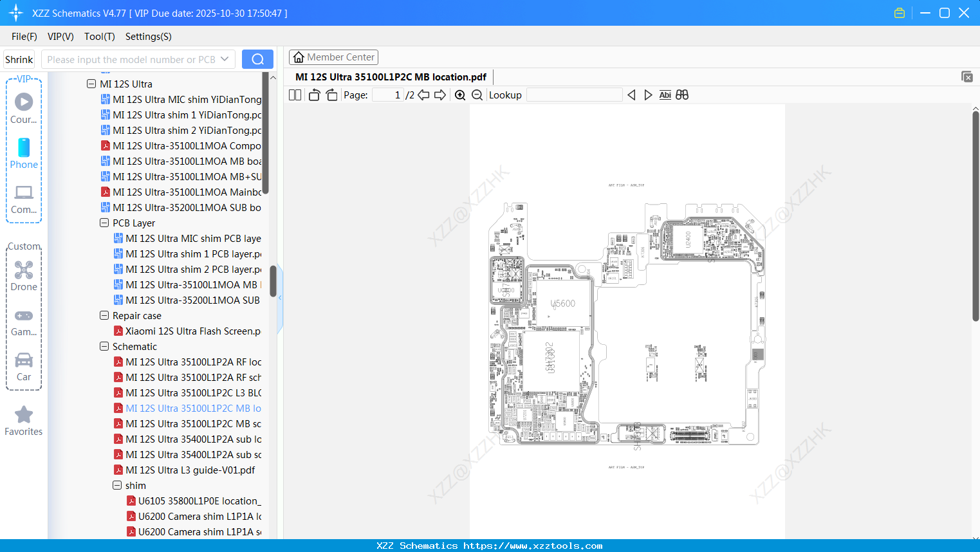Viewport: 980px width, 552px height.
Task: Activate the zoom in magnifier tool
Action: [460, 95]
